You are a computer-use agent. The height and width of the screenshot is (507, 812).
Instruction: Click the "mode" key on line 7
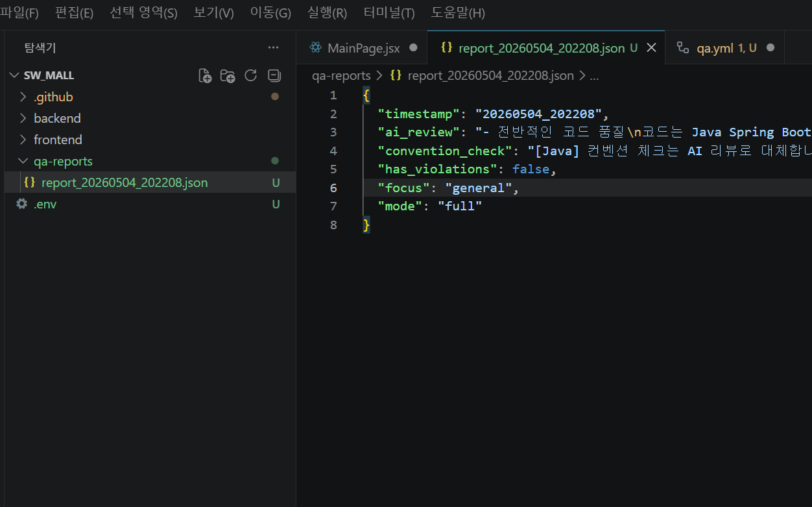pos(400,206)
